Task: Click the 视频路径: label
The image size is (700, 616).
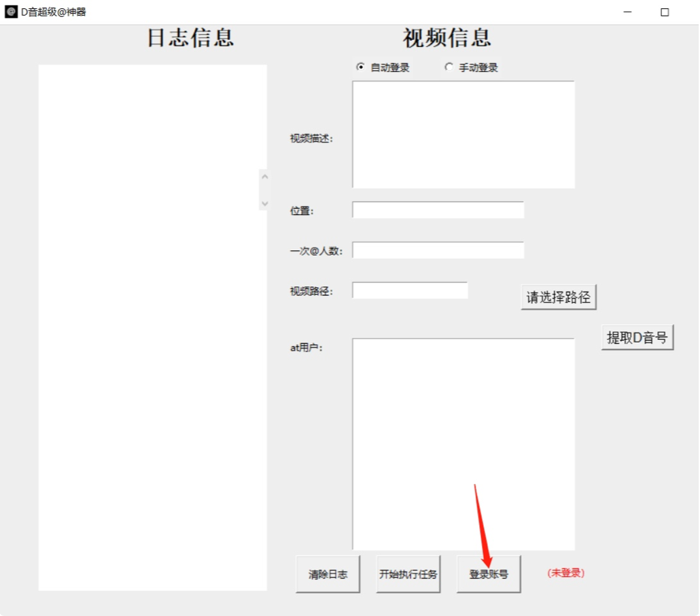Action: [312, 291]
